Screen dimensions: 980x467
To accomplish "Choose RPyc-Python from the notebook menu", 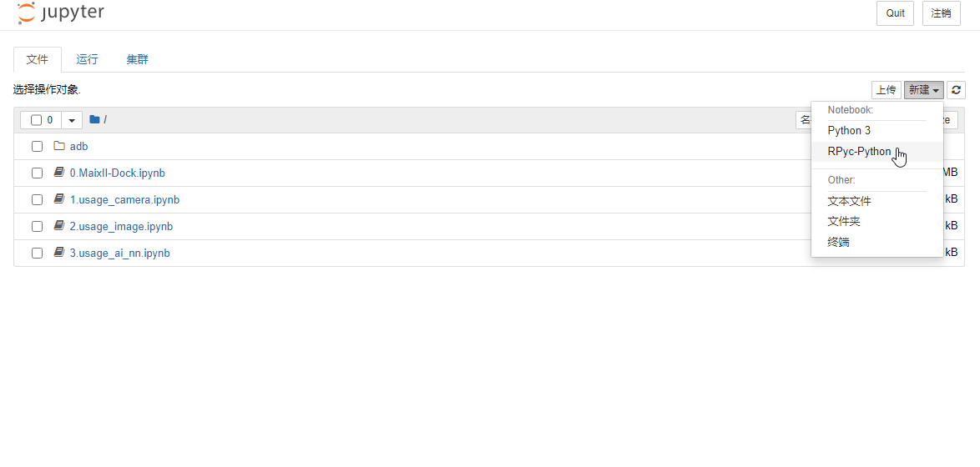I will point(859,152).
